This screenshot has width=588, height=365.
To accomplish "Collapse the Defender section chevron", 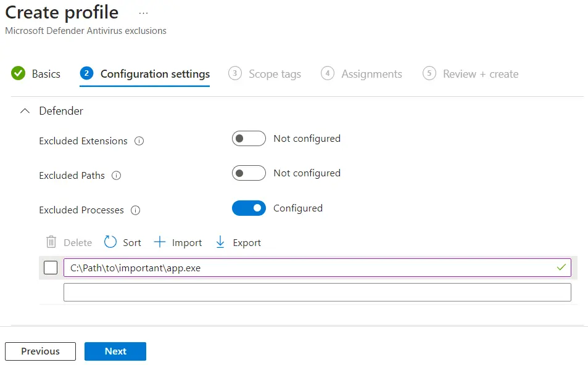I will pyautogui.click(x=25, y=111).
